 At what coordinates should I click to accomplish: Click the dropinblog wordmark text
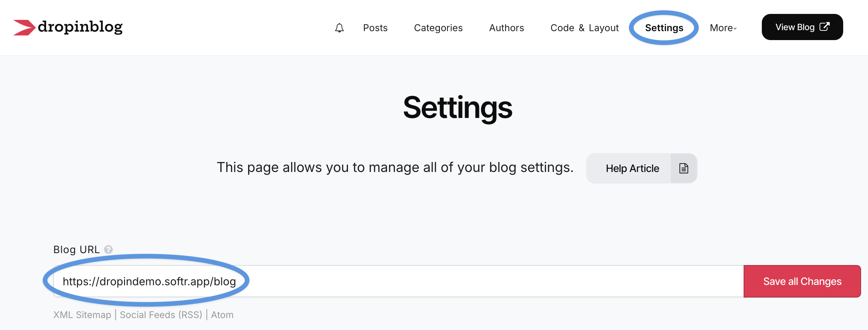80,27
